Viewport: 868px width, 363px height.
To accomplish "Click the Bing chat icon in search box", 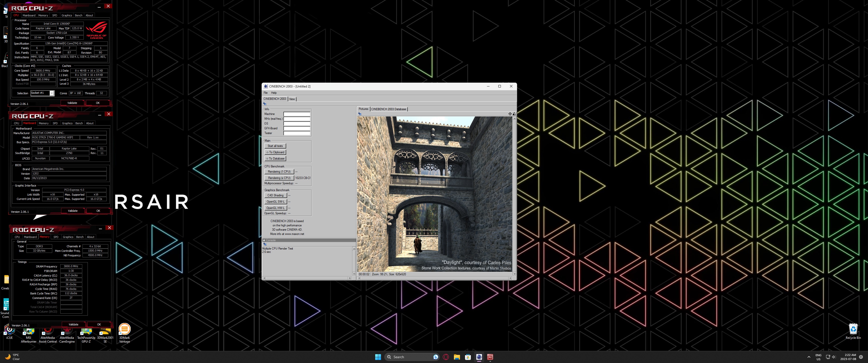I will pyautogui.click(x=435, y=357).
